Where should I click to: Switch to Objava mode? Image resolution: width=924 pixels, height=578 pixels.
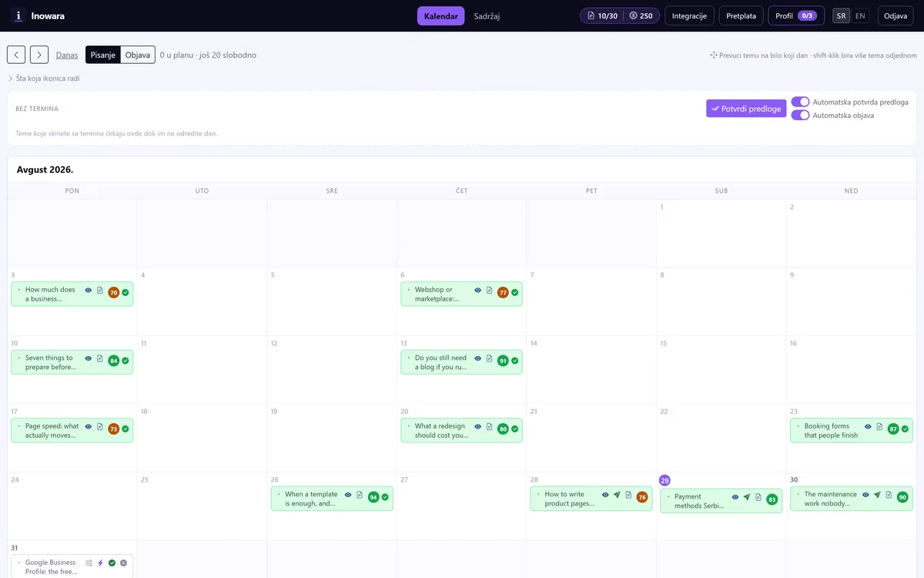coord(138,55)
